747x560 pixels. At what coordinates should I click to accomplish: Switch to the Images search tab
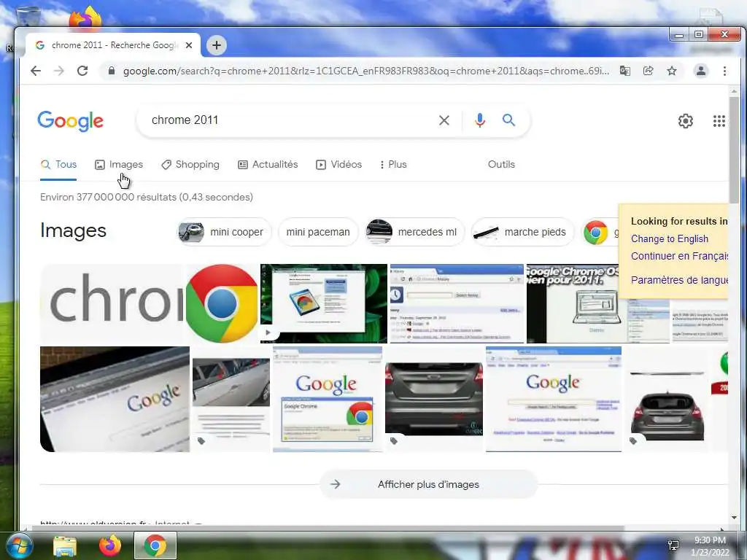[119, 164]
